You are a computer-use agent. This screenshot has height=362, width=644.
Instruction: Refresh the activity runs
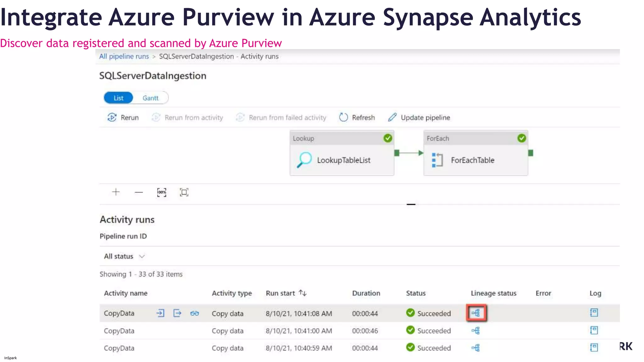pos(357,118)
